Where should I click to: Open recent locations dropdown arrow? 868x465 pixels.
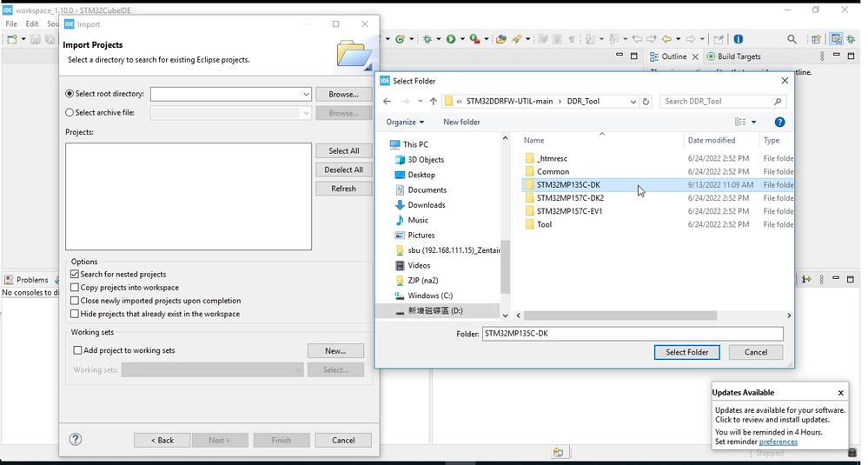(x=421, y=102)
